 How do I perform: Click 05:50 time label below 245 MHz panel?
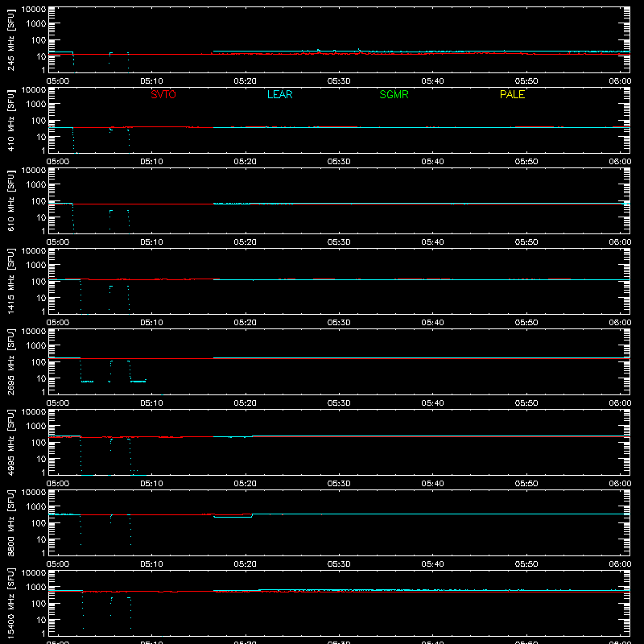(526, 81)
